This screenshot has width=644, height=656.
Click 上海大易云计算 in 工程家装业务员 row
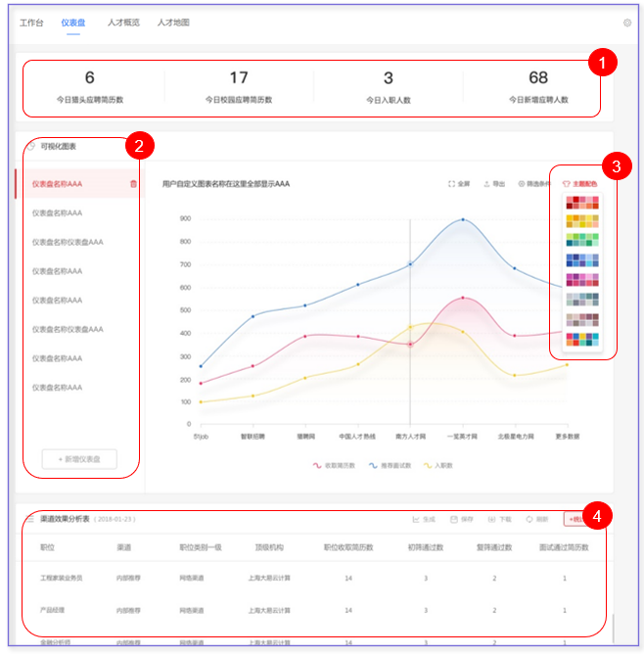pyautogui.click(x=269, y=579)
